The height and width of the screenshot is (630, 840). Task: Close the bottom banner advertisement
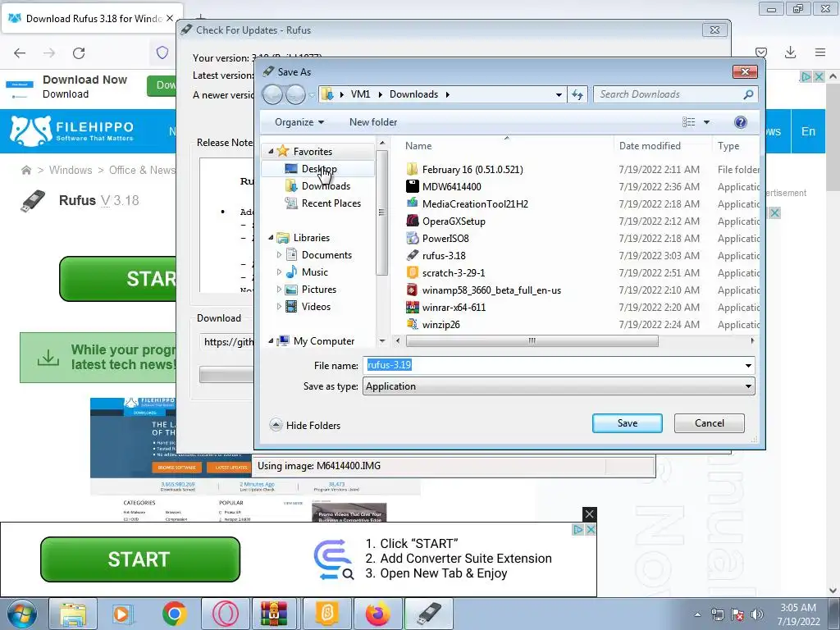[589, 514]
